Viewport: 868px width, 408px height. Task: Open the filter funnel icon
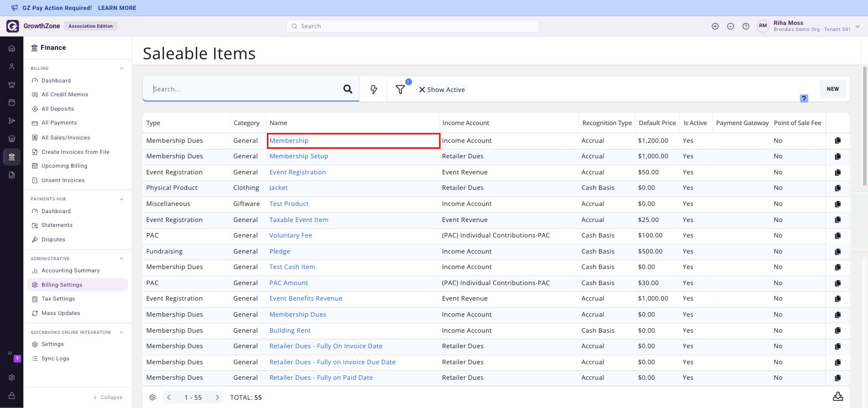400,89
